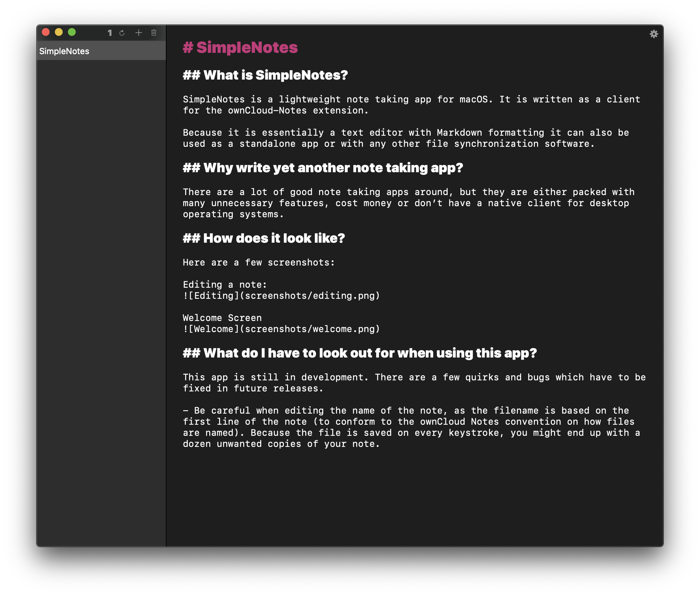This screenshot has height=595, width=700.
Task: Click 'Why write yet another note taking app?' heading
Action: 323,168
